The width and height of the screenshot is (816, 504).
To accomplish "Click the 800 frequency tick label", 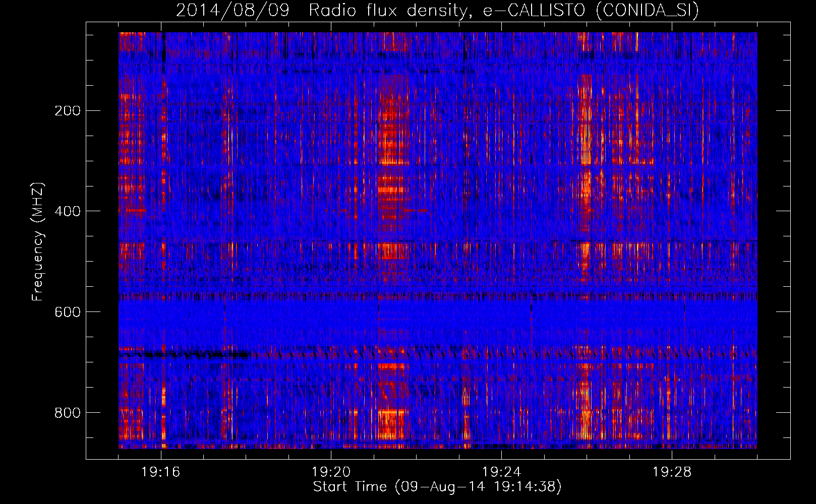I will click(67, 413).
